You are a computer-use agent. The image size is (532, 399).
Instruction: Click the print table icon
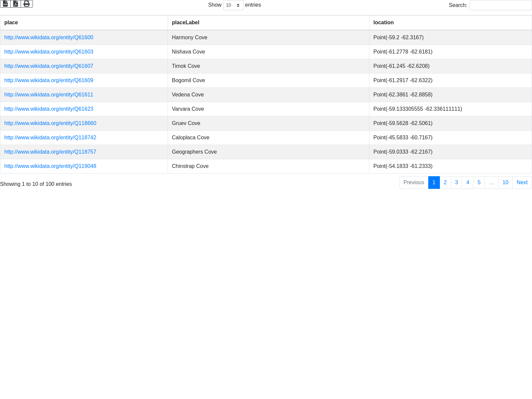click(27, 4)
